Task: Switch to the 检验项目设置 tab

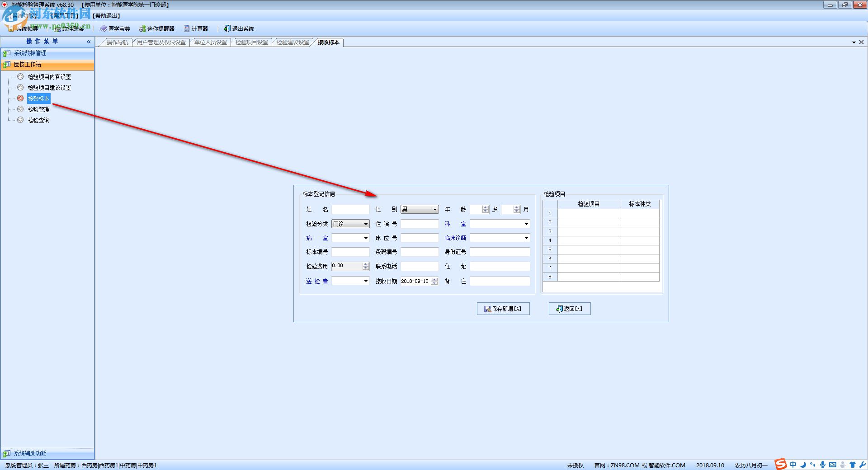Action: (251, 42)
